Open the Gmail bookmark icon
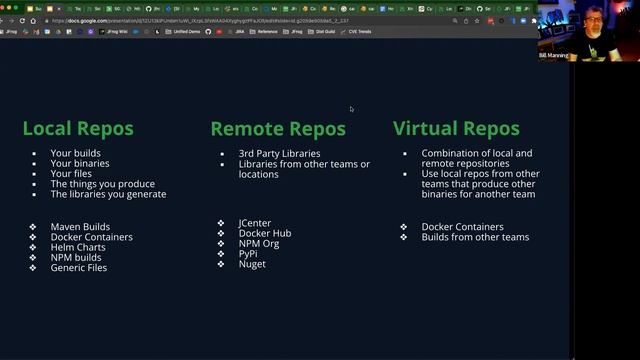The image size is (640, 360). point(36,31)
